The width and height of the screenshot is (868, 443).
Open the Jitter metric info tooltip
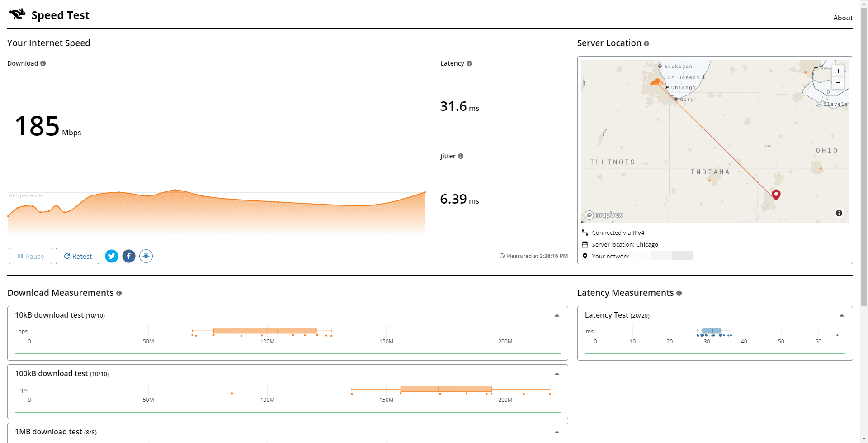click(x=461, y=156)
